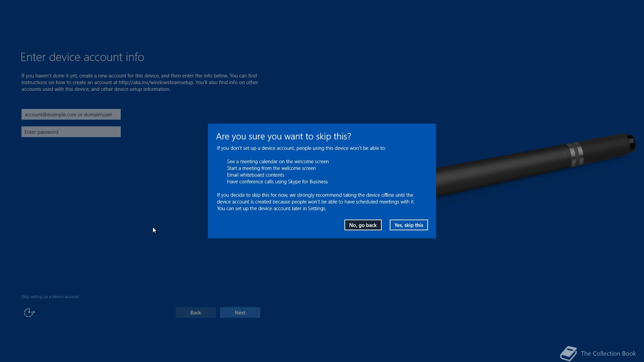Click 'Start a meeting from the welcome screen' line
Image resolution: width=644 pixels, height=362 pixels.
point(271,168)
